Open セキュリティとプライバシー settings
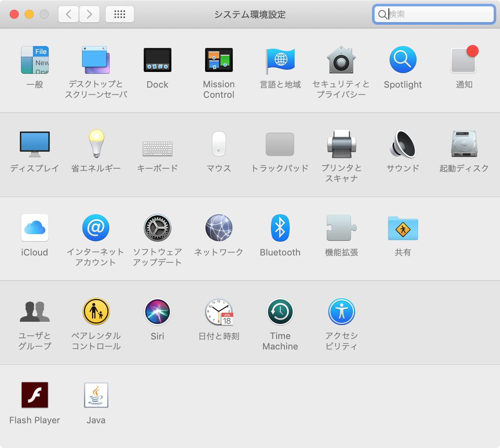The image size is (500, 448). [341, 60]
